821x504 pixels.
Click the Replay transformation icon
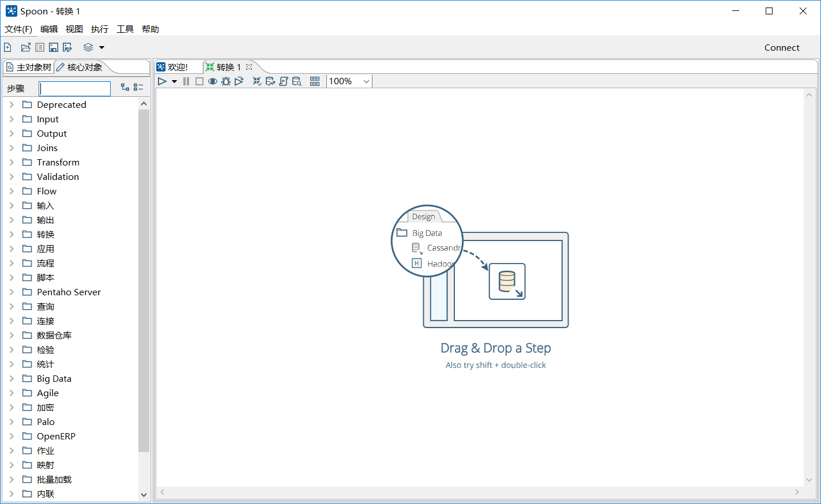pyautogui.click(x=239, y=81)
